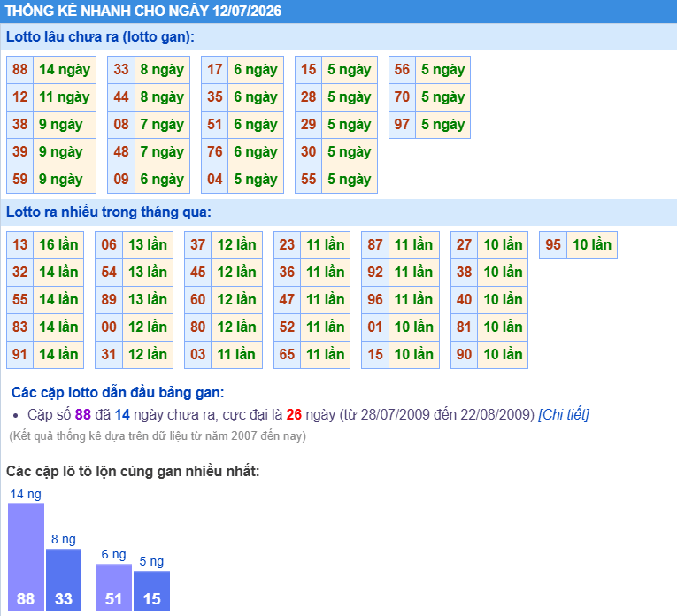The image size is (677, 616).
Task: Select number 80 with 12 lần
Action: pyautogui.click(x=197, y=327)
